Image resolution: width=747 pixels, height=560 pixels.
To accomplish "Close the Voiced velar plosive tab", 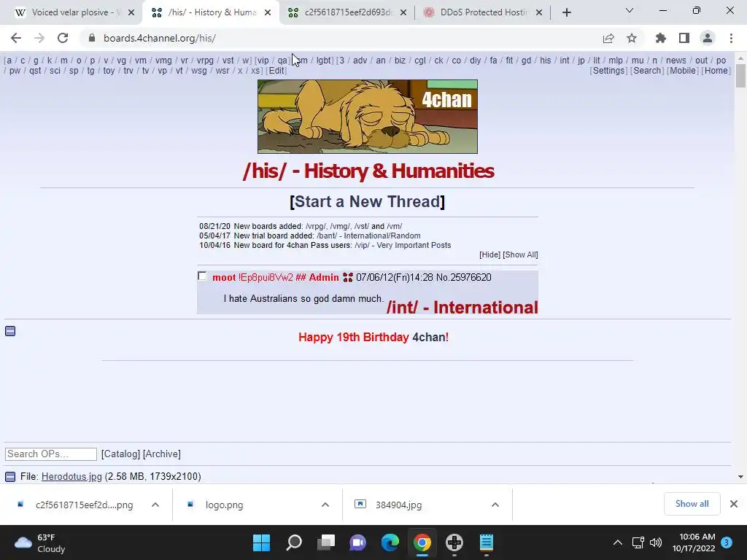I will pyautogui.click(x=131, y=12).
